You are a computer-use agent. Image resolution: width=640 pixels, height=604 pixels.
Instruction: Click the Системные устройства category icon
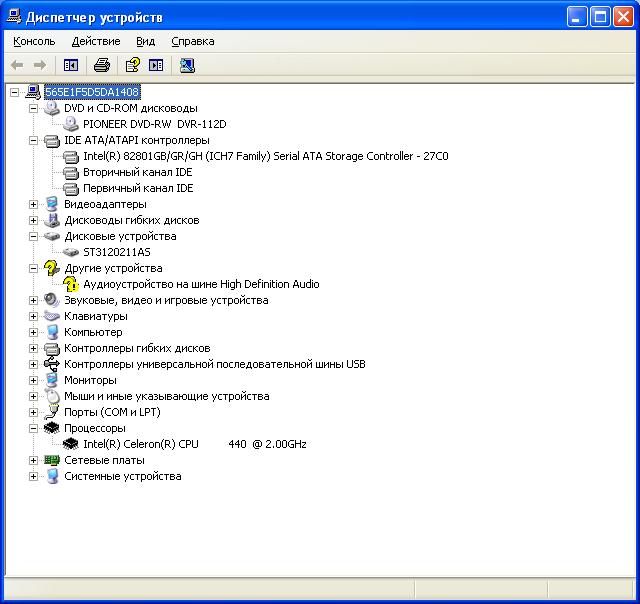[52, 476]
